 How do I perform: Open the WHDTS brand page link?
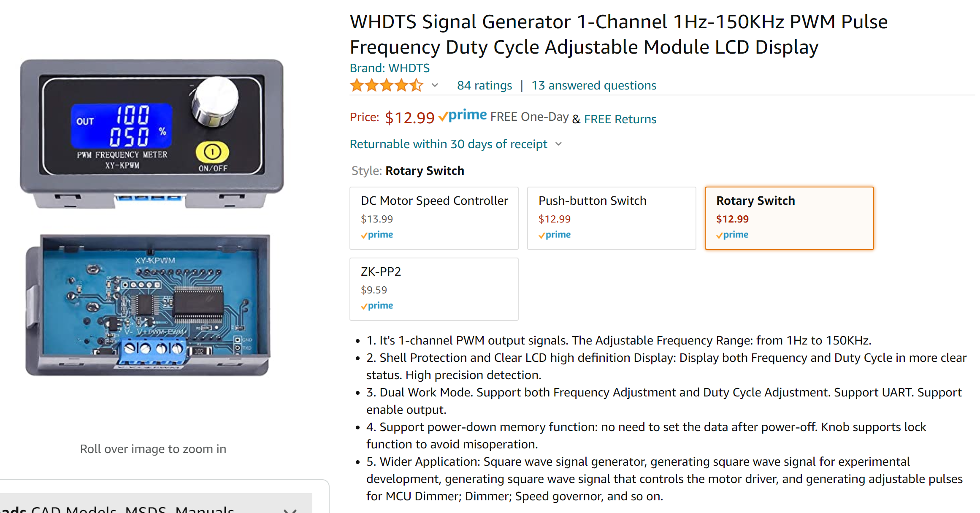coord(390,68)
